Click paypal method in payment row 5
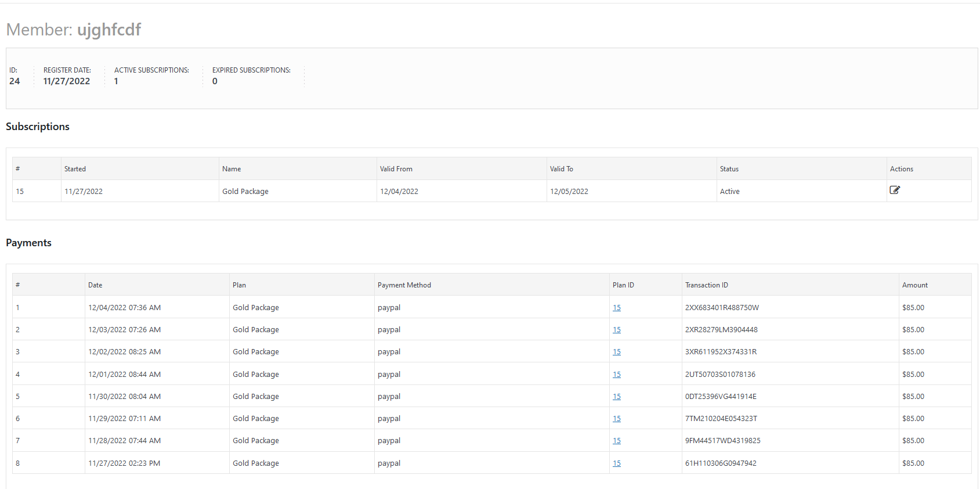 [x=389, y=397]
